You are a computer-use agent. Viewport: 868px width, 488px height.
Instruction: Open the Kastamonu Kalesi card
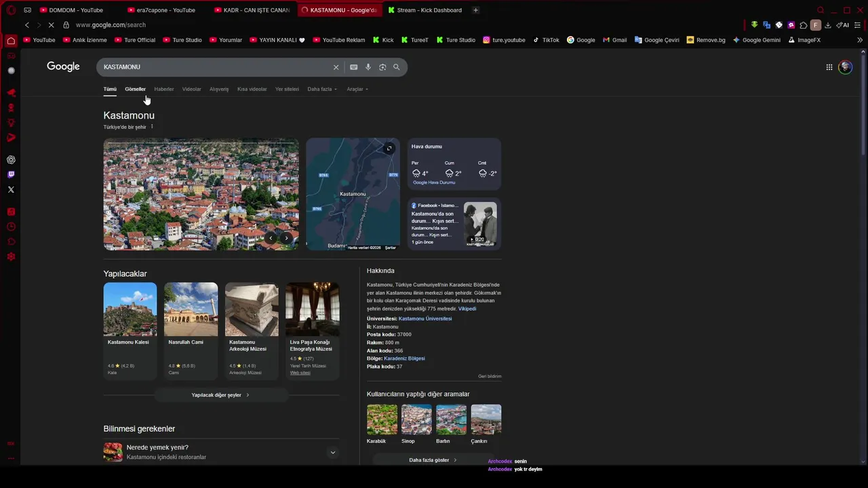point(130,330)
